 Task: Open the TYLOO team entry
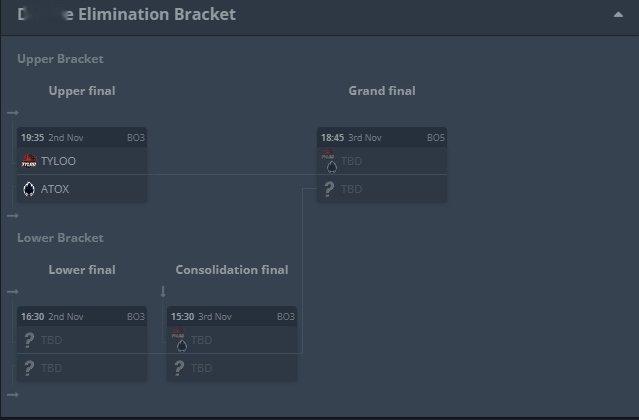point(82,161)
